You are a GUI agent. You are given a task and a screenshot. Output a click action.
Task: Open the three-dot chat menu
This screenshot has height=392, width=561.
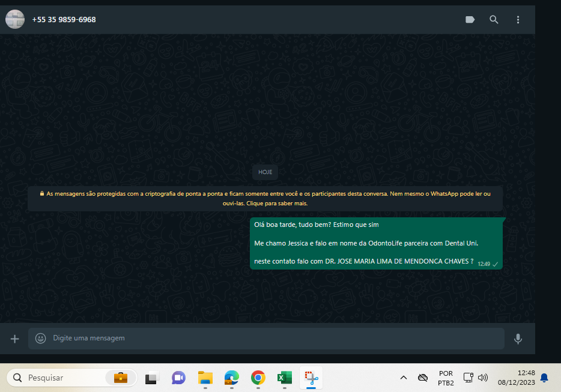click(518, 20)
